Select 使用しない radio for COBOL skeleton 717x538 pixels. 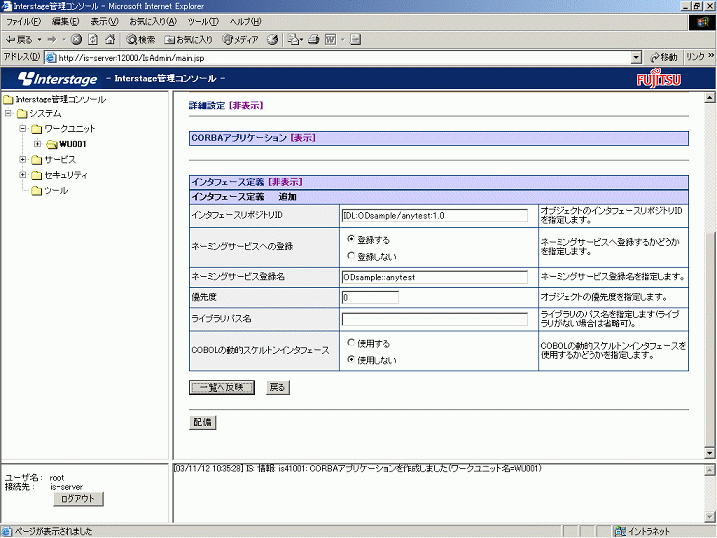(x=351, y=359)
